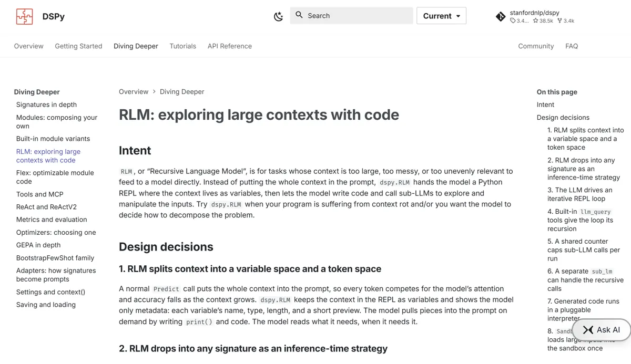Open ReAct and ReActV2 page
631x364 pixels.
click(46, 207)
